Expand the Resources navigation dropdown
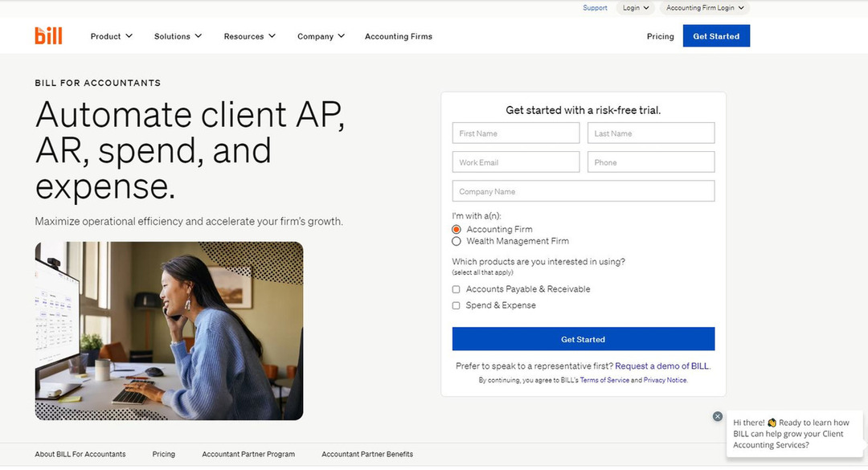868x470 pixels. click(x=249, y=36)
